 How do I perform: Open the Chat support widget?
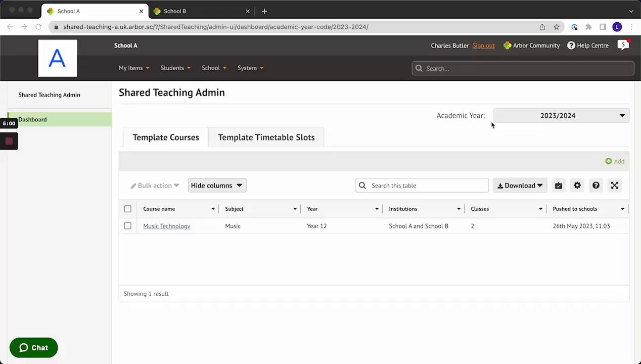[34, 348]
